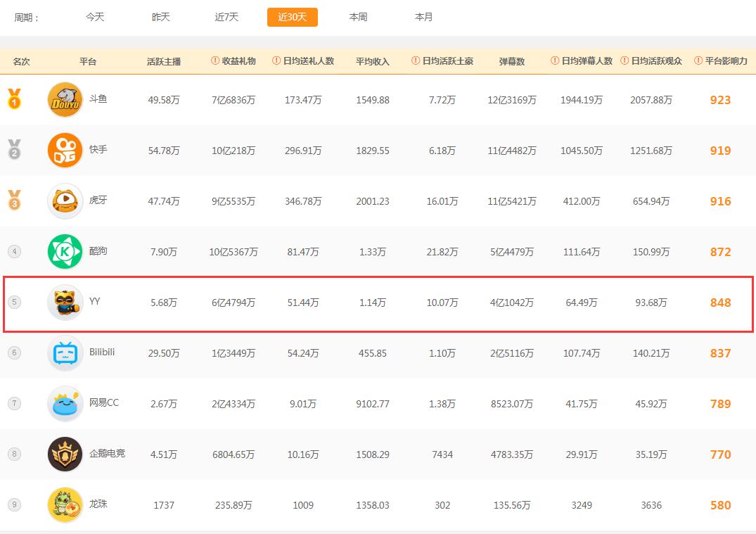Click the 135.56万 danmaku count cell
This screenshot has width=756, height=534.
point(511,505)
